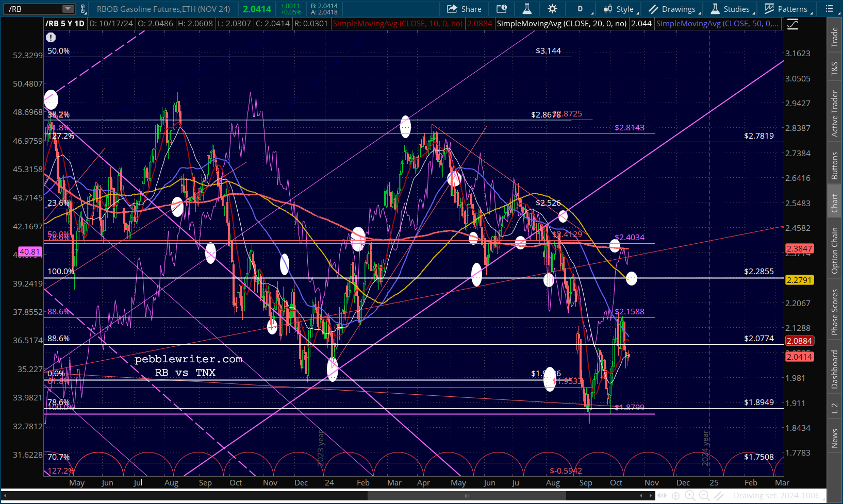The image size is (843, 504).
Task: Click the 40.81 pink bubble on left axis
Action: click(x=29, y=251)
